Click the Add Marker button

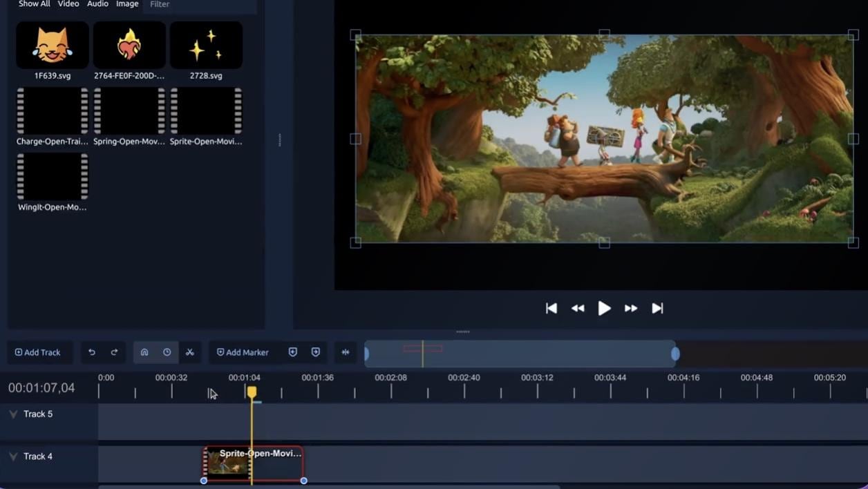point(243,352)
